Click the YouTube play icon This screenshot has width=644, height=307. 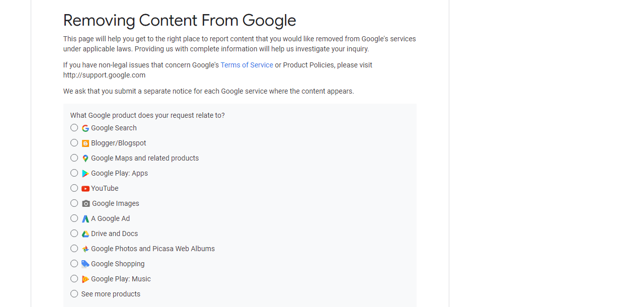(86, 188)
